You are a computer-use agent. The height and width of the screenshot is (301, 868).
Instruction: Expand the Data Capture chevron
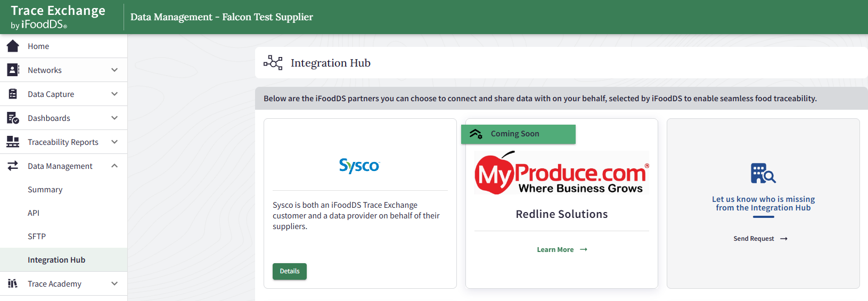pyautogui.click(x=114, y=94)
